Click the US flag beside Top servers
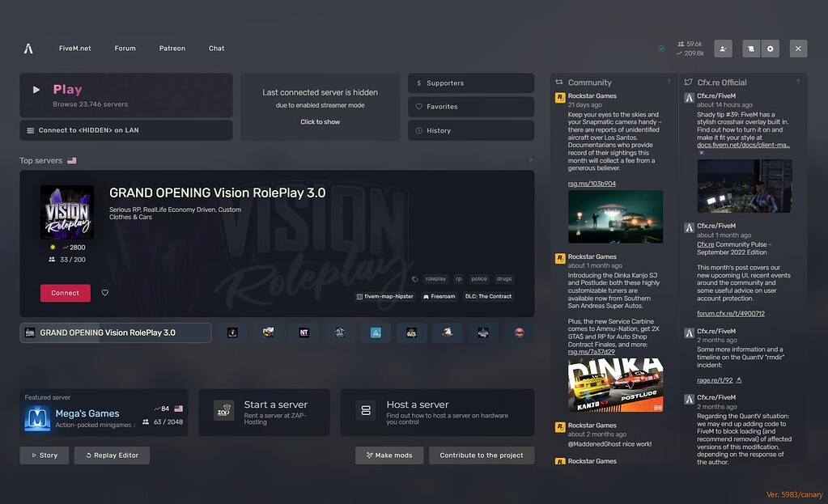828x504 pixels. point(71,161)
